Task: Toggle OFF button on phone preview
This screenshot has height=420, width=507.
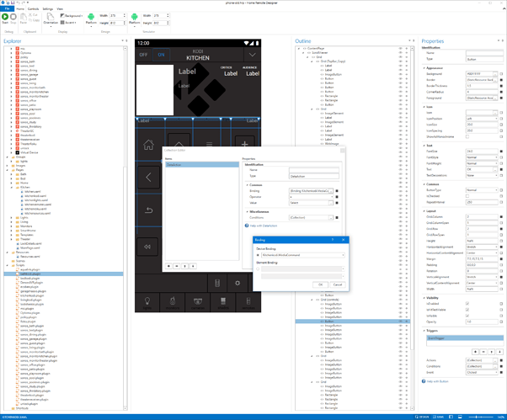Action: (x=143, y=55)
